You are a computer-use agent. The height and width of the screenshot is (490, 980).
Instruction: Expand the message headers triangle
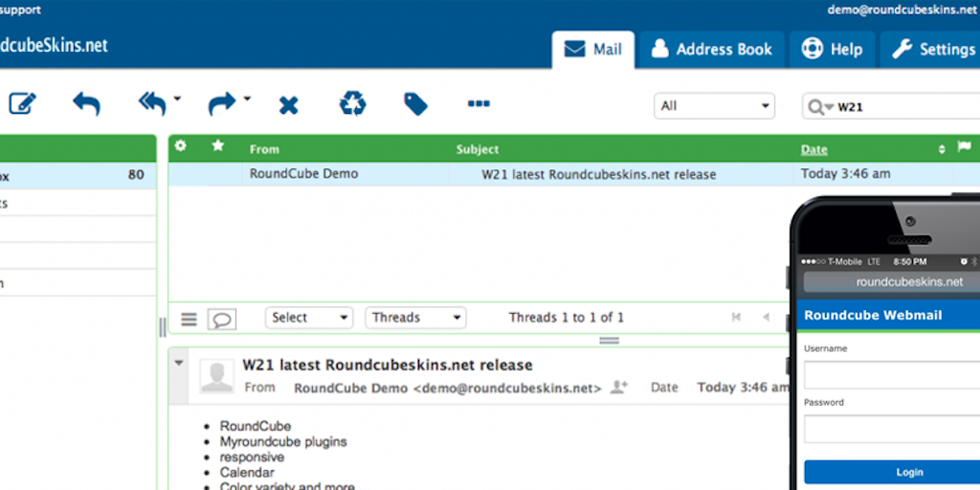[179, 363]
